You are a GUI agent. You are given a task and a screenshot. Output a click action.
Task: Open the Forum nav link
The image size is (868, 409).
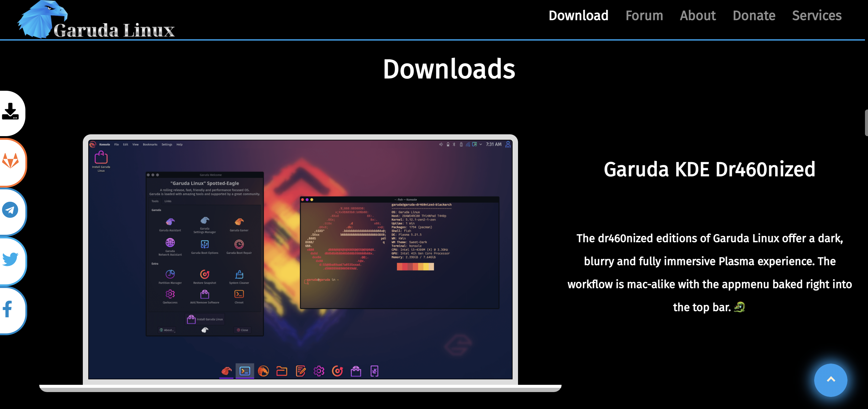click(x=644, y=15)
